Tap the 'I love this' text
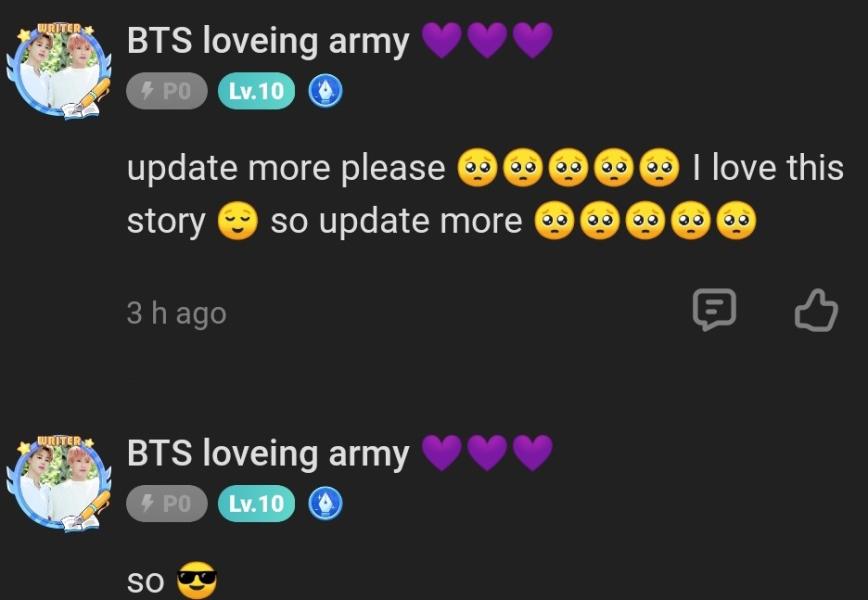 pos(768,167)
